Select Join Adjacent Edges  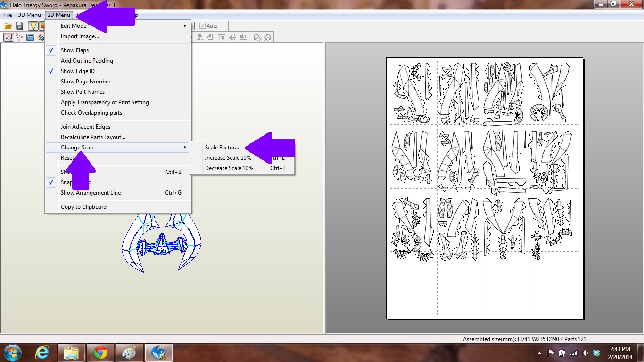118,127
